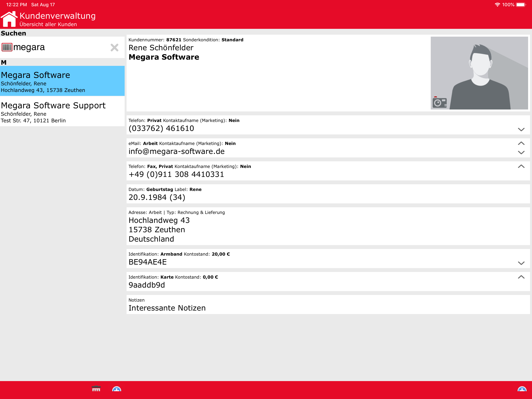This screenshot has width=532, height=399.
Task: Tap the Karte ID 9aaddb9d
Action: pos(146,285)
